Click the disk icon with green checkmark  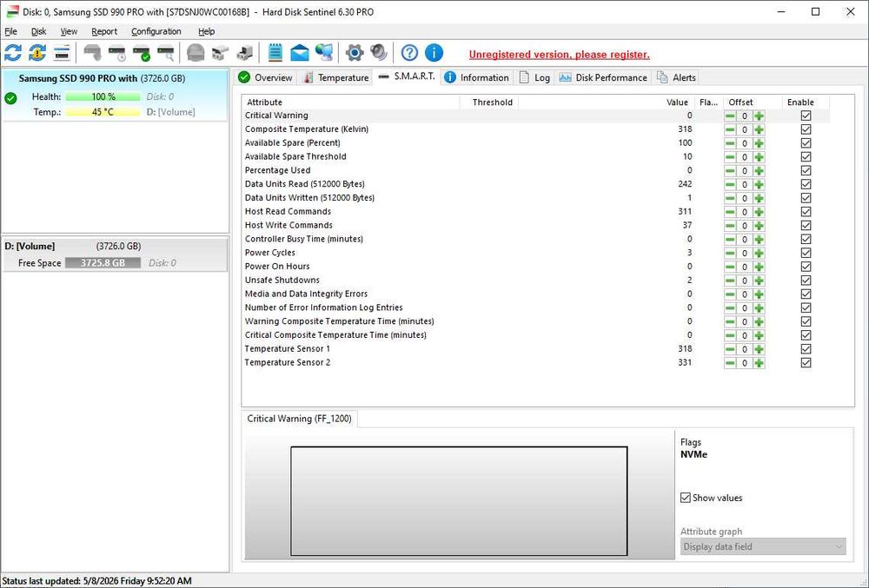142,53
